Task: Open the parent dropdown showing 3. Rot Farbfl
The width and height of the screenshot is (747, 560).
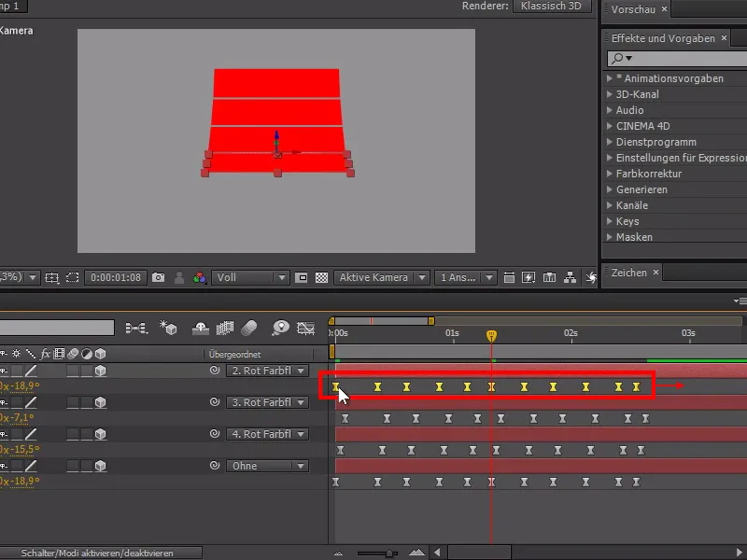Action: click(x=267, y=402)
